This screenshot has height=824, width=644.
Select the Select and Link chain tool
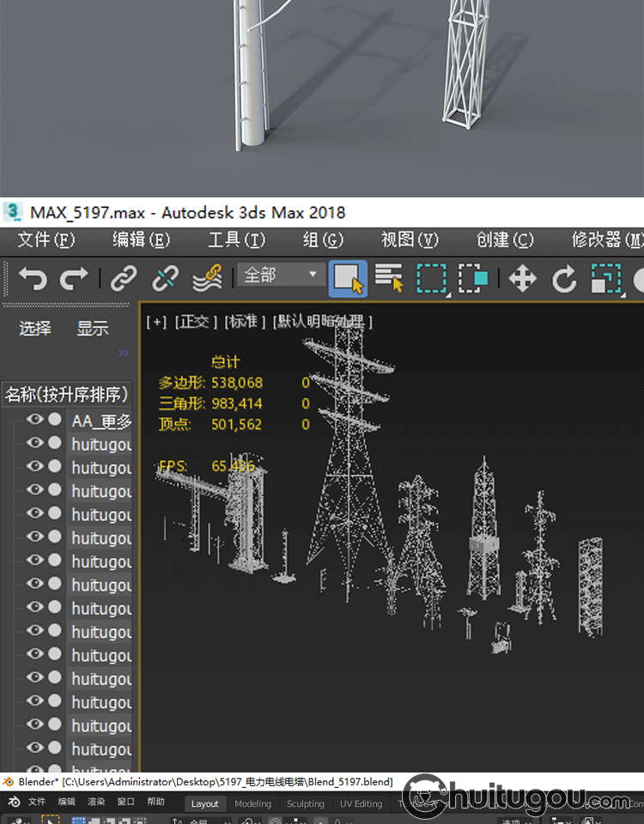[124, 278]
